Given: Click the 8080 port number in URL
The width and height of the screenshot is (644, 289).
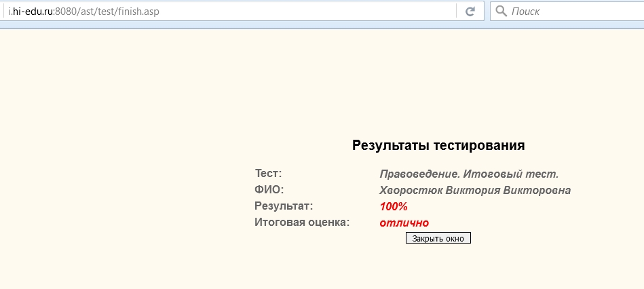Looking at the screenshot, I should [67, 12].
